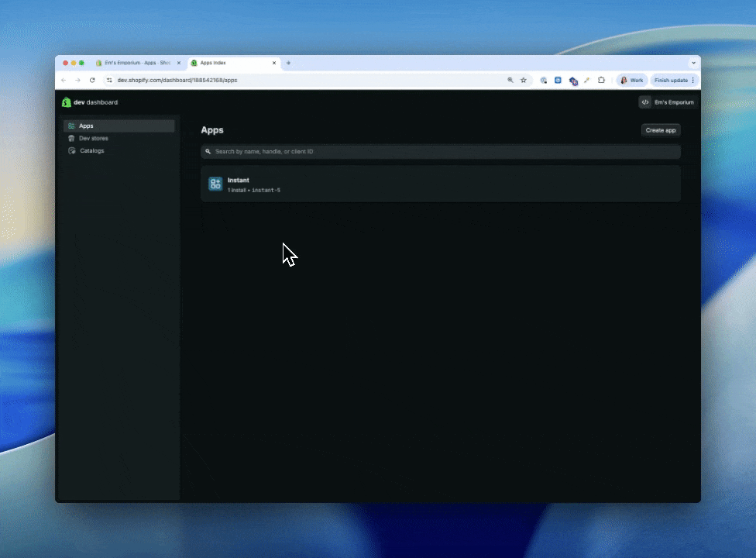Open the browser zoom magnifier icon
Image resolution: width=756 pixels, height=558 pixels.
(510, 80)
